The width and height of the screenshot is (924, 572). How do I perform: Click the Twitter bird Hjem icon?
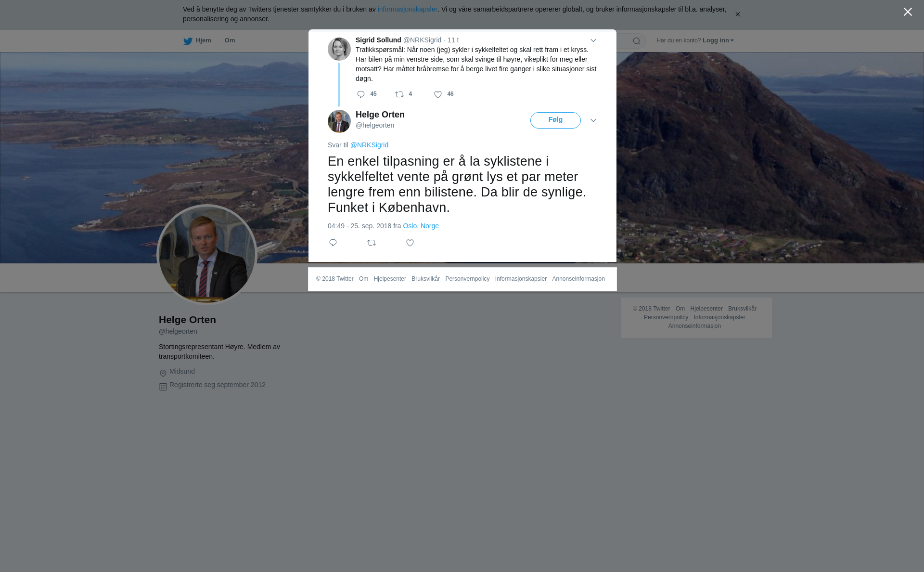[x=188, y=41]
